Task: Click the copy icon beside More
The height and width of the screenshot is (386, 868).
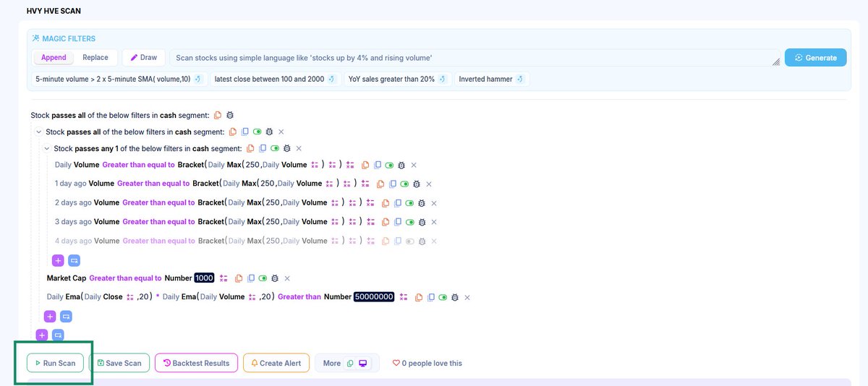Action: (350, 363)
